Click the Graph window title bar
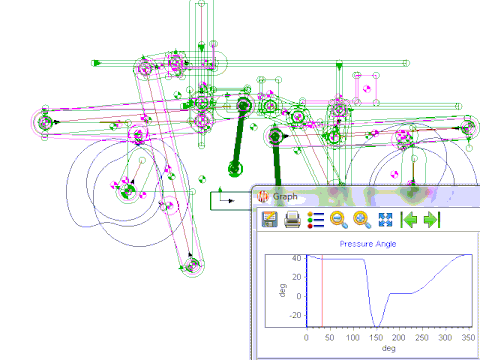The width and height of the screenshot is (480, 360). (x=366, y=196)
